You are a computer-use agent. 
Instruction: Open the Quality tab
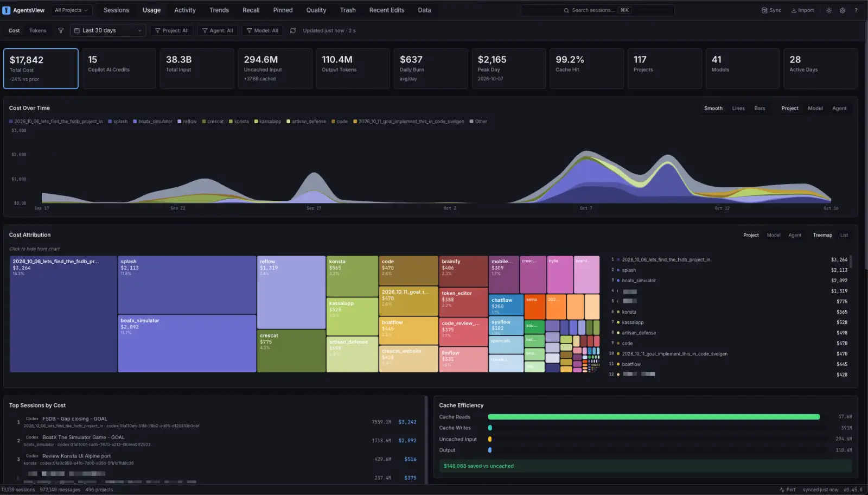[316, 10]
